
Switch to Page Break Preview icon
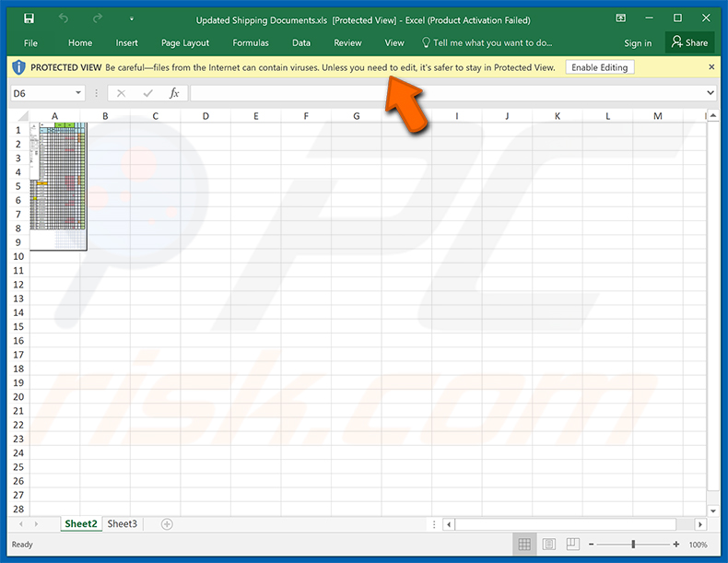click(x=573, y=544)
